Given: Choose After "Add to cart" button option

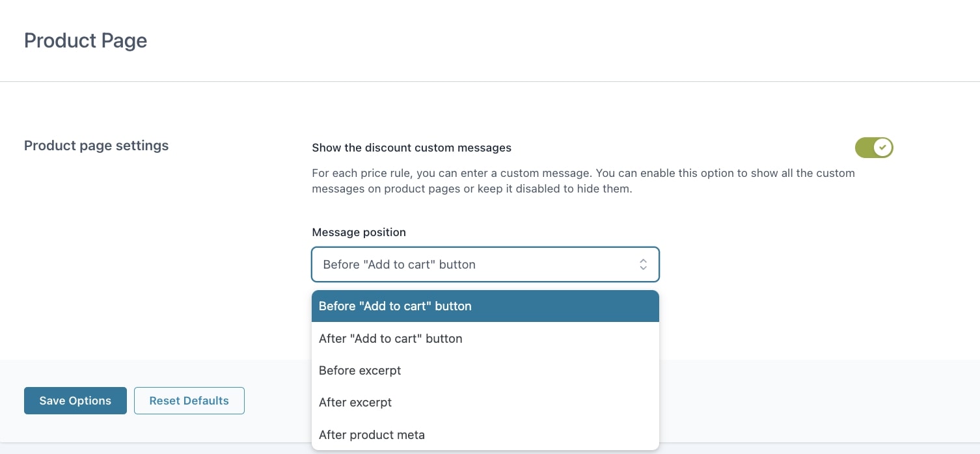Looking at the screenshot, I should point(485,338).
